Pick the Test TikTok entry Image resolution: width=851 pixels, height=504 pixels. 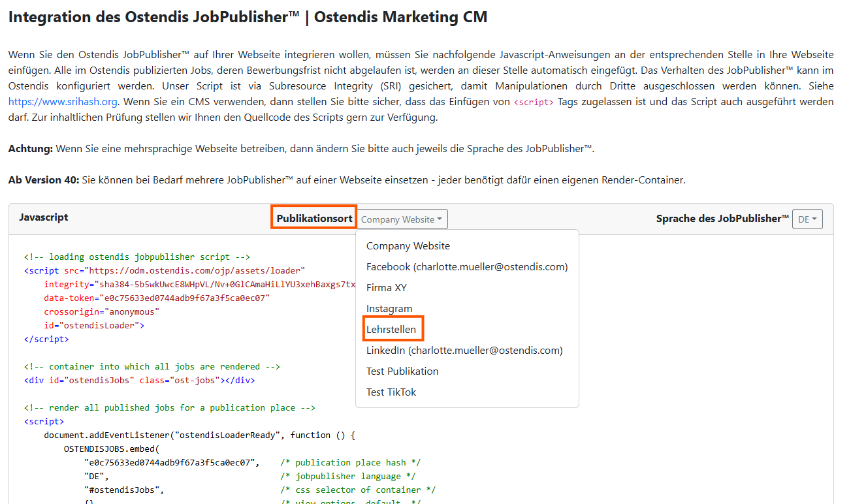click(391, 392)
